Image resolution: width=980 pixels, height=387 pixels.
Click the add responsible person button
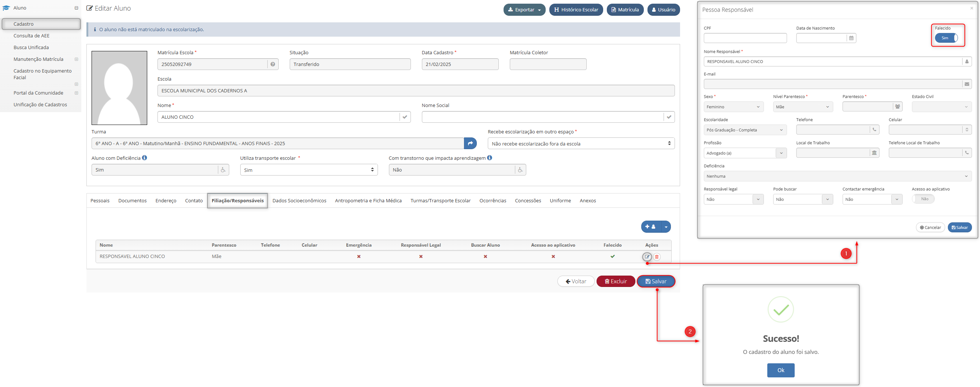pyautogui.click(x=650, y=227)
